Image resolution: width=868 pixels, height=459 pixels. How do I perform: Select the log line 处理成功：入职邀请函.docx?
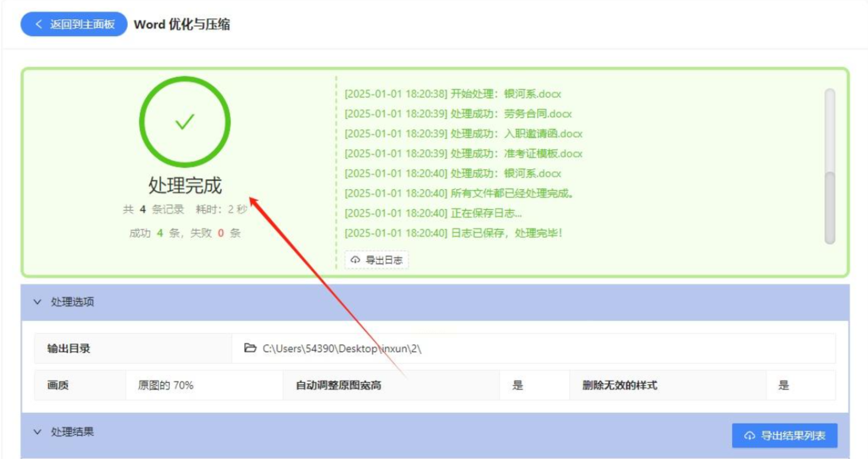463,134
